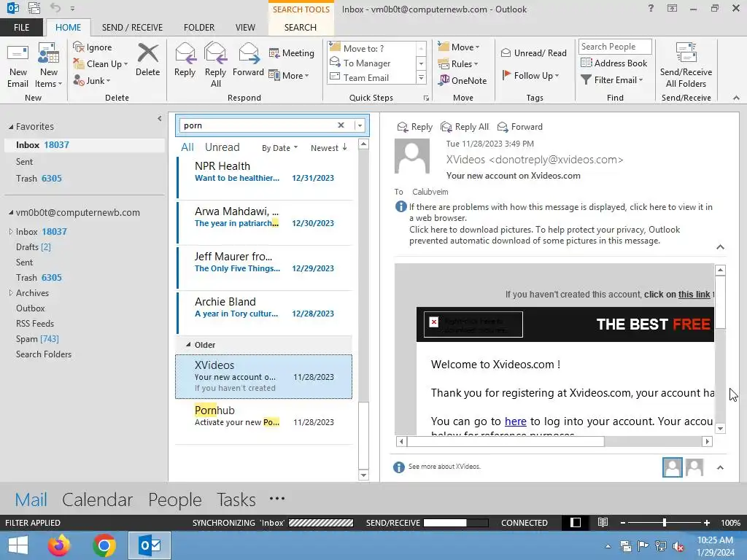Collapse the folder pane
This screenshot has height=560, width=747.
tap(160, 119)
